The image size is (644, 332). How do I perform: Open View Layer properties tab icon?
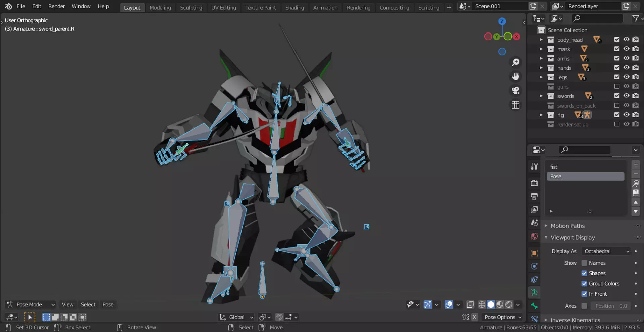click(534, 210)
